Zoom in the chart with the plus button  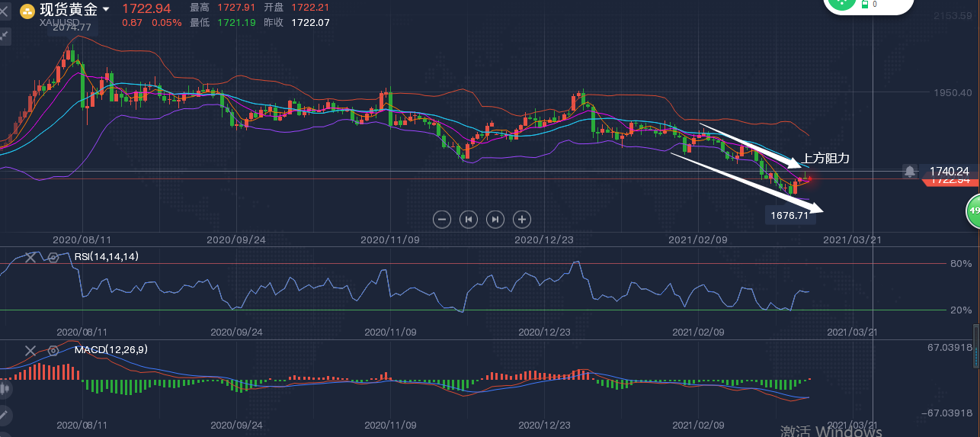coord(522,220)
